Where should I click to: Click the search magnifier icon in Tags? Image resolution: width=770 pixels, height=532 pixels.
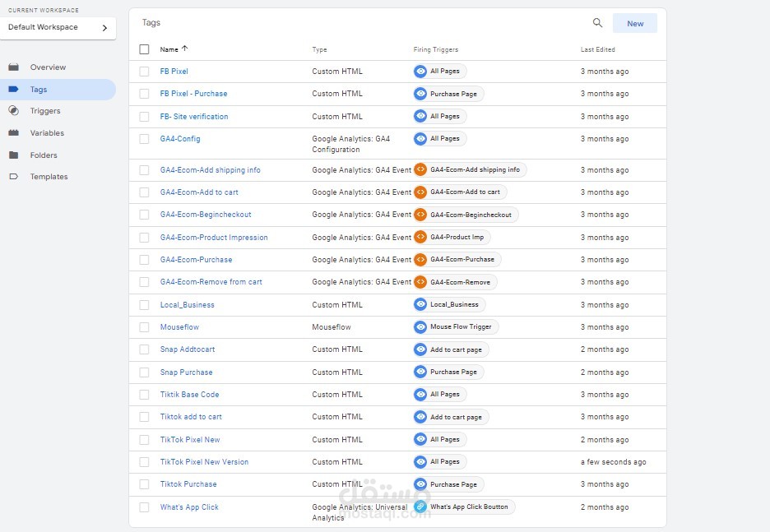[x=597, y=22]
